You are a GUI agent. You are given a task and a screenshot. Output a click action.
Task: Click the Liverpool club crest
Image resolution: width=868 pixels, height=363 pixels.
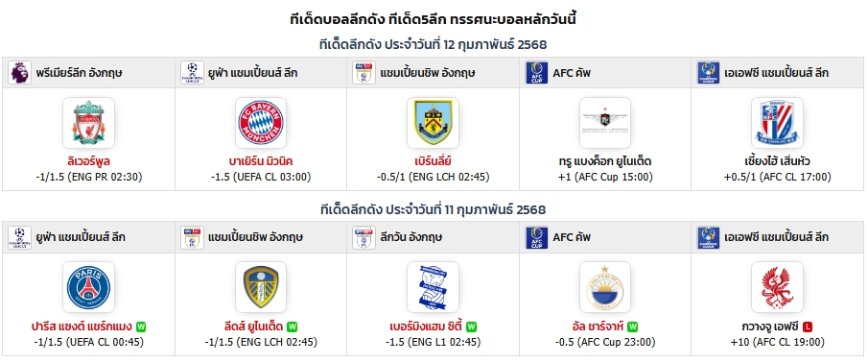tap(88, 123)
